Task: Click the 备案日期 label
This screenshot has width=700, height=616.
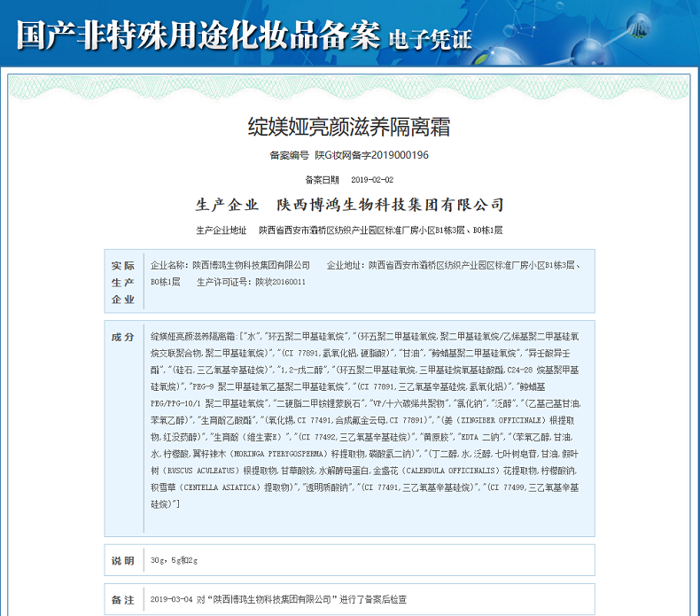Action: coord(322,180)
